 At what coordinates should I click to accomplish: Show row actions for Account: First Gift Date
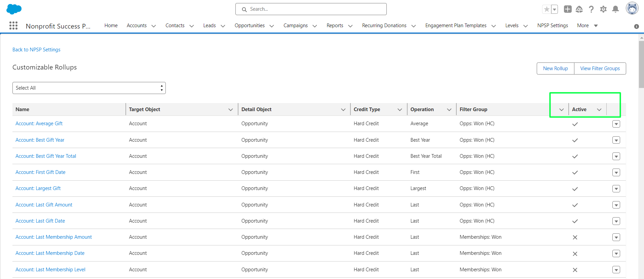point(616,173)
